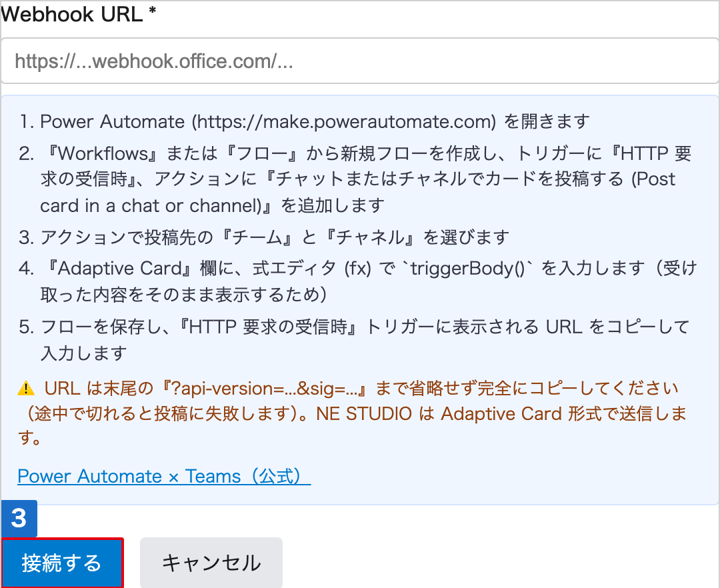The width and height of the screenshot is (720, 588).
Task: Click warning text 'URL は末尾の『?api-version=...&sig=...』'
Action: (207, 389)
